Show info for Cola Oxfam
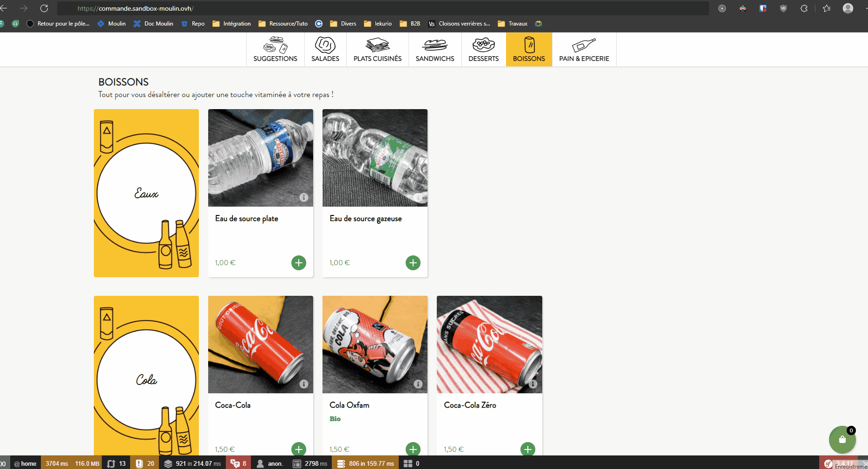The width and height of the screenshot is (868, 469). tap(418, 384)
